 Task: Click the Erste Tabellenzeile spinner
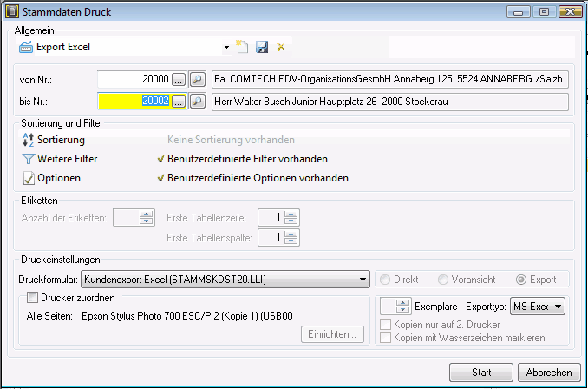[x=278, y=217]
